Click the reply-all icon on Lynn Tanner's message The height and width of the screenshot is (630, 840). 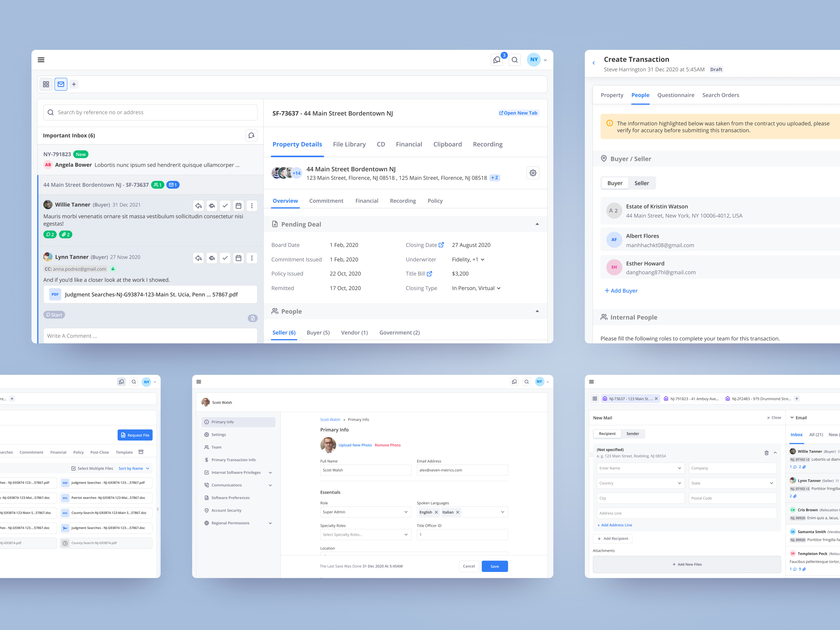tap(212, 258)
